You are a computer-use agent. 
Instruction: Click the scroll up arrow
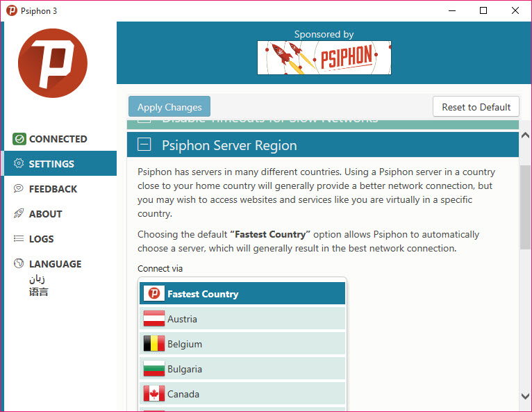click(525, 135)
